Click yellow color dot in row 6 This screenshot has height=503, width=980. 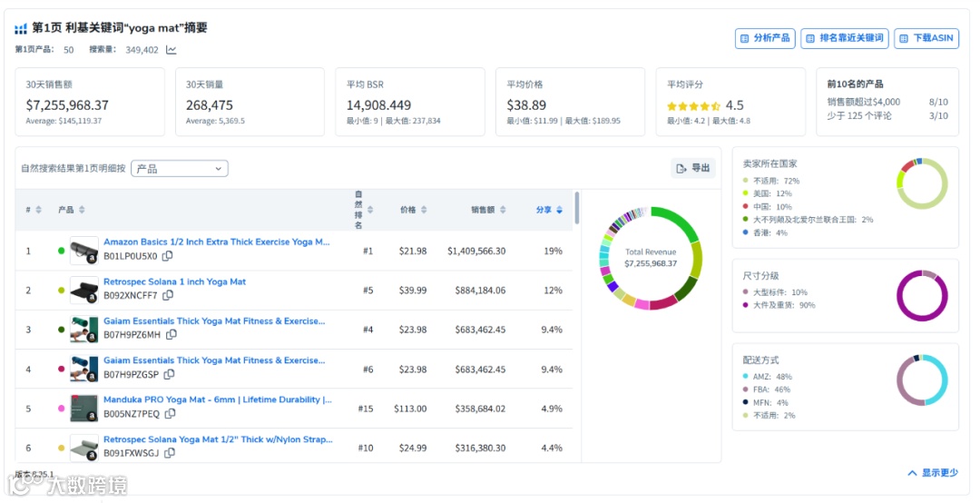tap(62, 448)
